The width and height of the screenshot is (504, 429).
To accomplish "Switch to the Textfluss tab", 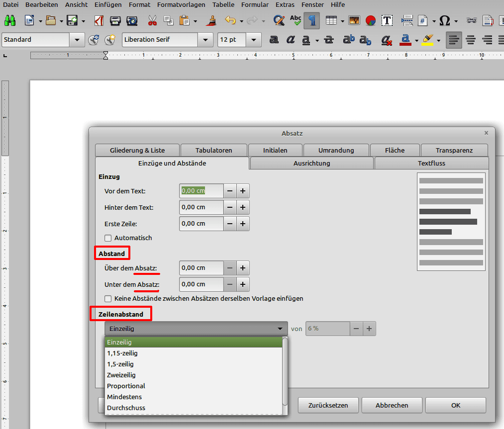I will [x=431, y=163].
